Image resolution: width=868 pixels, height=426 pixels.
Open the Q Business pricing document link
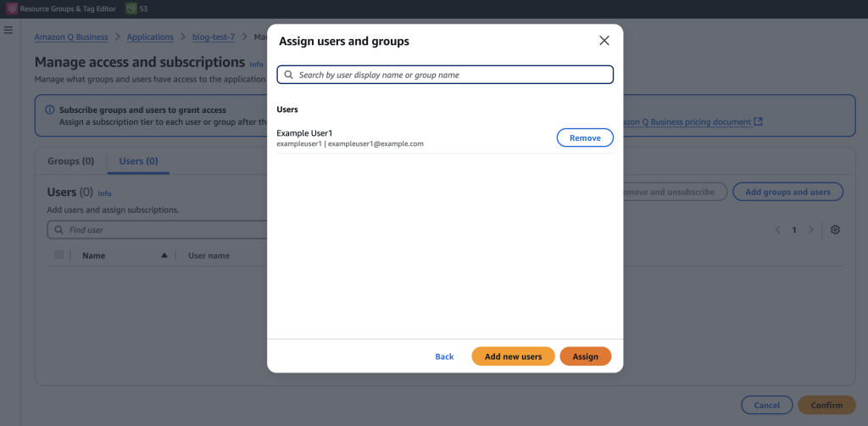[693, 121]
